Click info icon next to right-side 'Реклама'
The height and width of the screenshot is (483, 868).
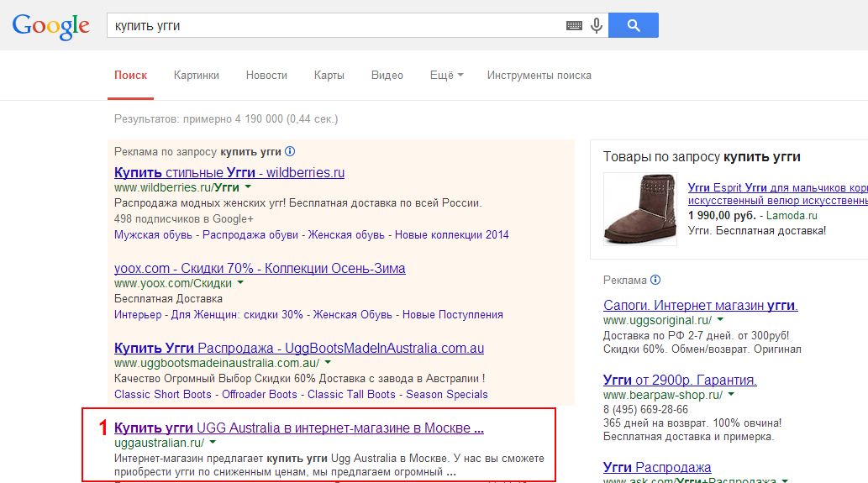655,280
